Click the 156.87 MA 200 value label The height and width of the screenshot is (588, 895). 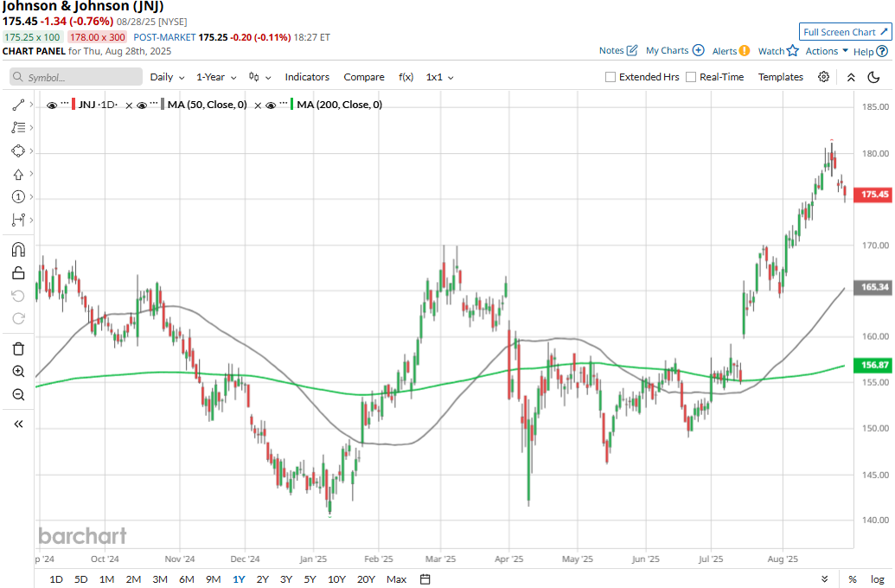[x=873, y=366]
